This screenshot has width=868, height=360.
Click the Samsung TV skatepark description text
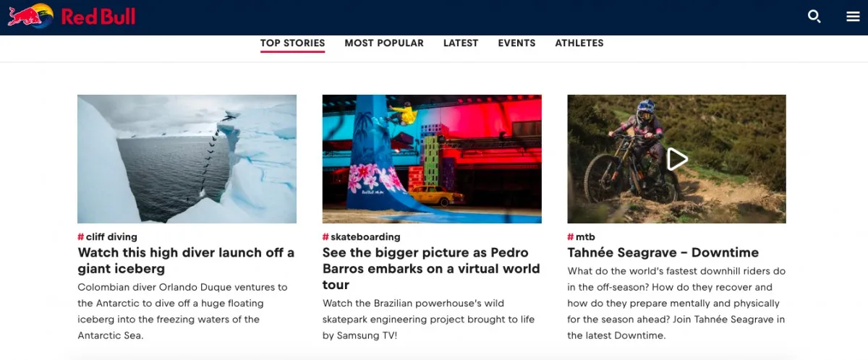tap(423, 319)
